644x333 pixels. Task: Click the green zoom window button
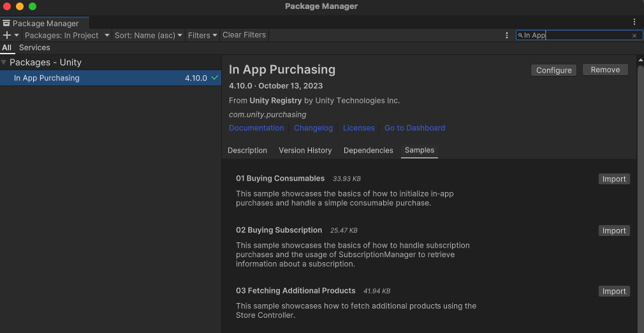33,6
